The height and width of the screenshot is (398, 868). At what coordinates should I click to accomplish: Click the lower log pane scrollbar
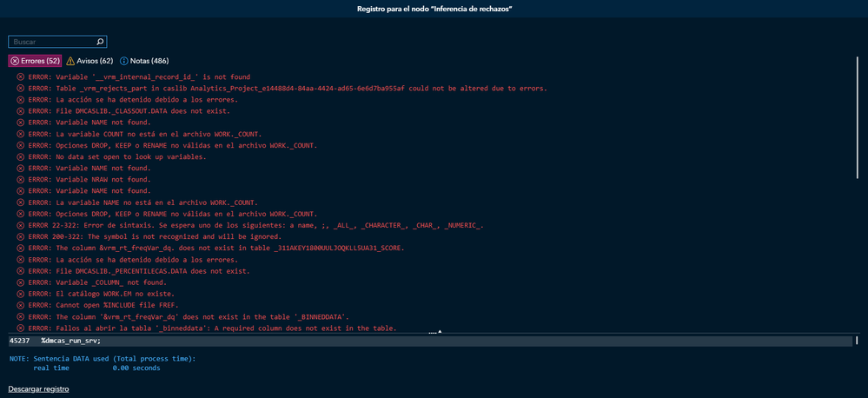tap(857, 341)
